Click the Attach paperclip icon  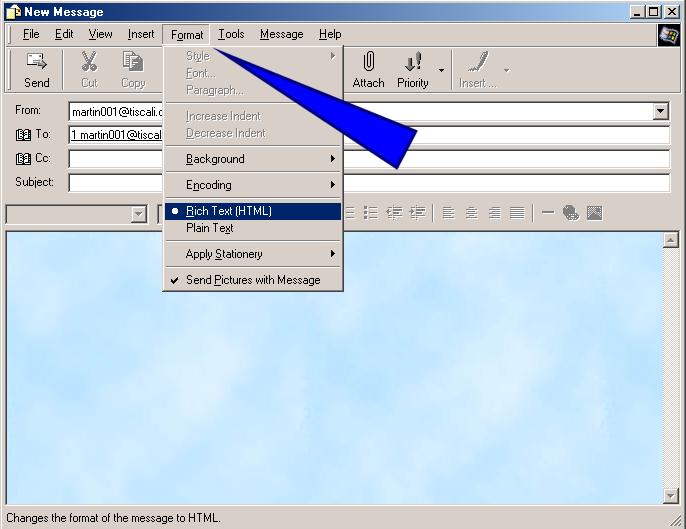click(x=368, y=63)
